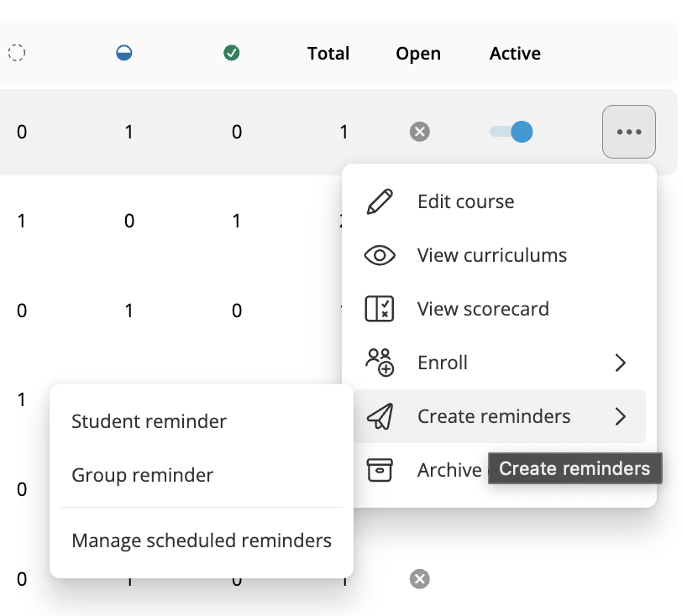Click the dashed circle not-started column icon
The image size is (682, 616).
[17, 53]
